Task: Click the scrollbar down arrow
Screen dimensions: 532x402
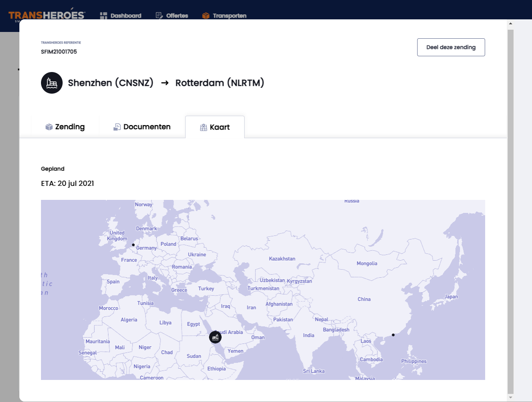Action: coord(511,397)
